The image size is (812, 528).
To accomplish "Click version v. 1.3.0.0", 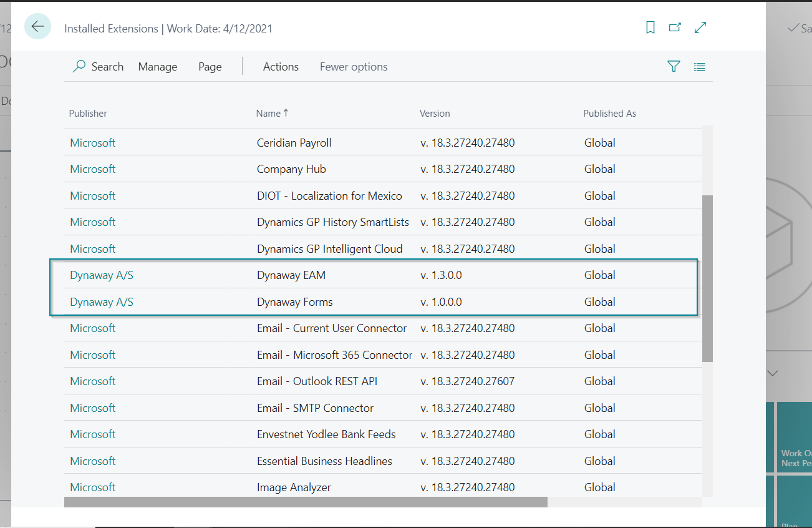I will 441,275.
